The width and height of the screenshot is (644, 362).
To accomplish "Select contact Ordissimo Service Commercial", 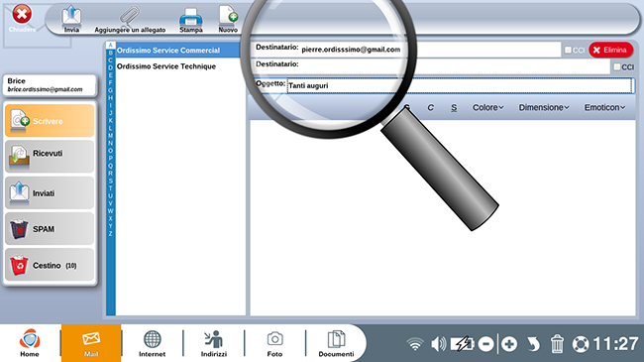I will click(177, 51).
